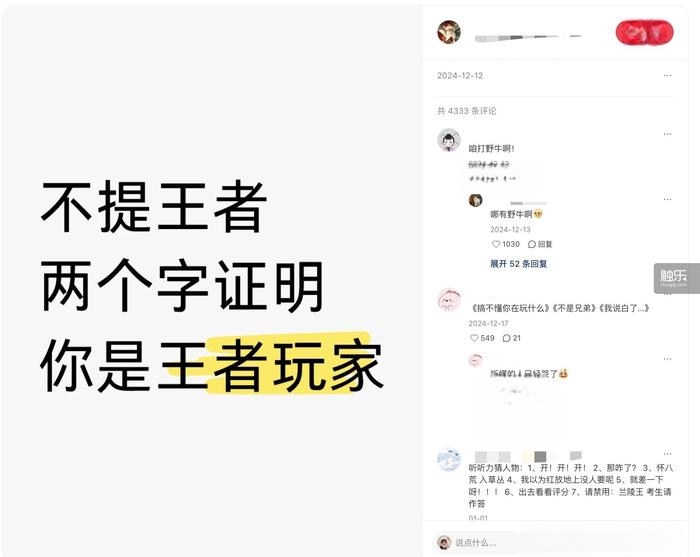The height and width of the screenshot is (557, 700).
Task: Open options ellipsis for 听听力猜人物 comment
Action: 667,453
